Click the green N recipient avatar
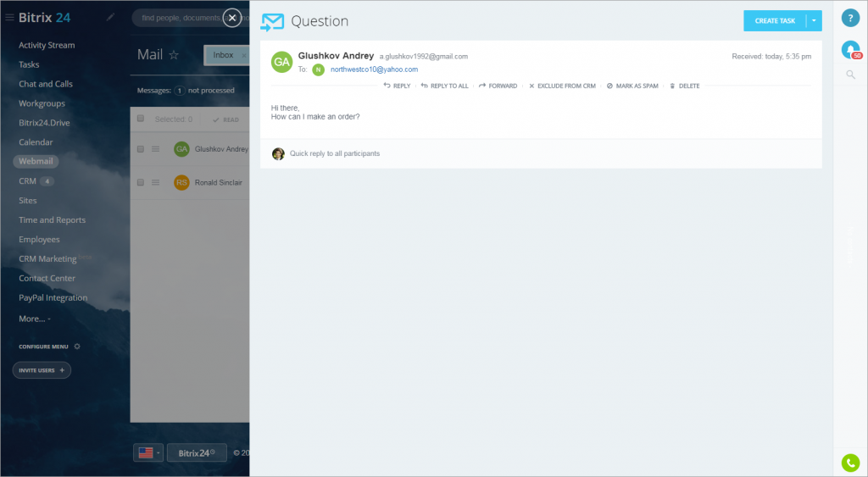This screenshot has width=868, height=477. coord(319,69)
